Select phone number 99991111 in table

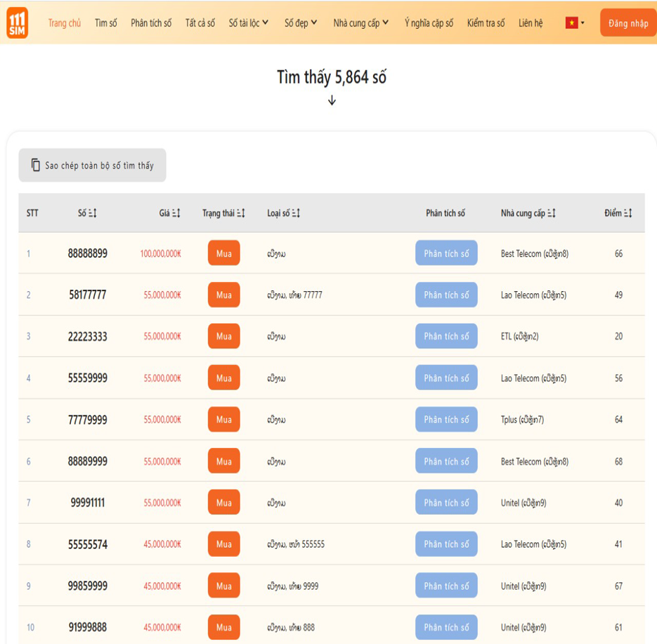pyautogui.click(x=88, y=503)
